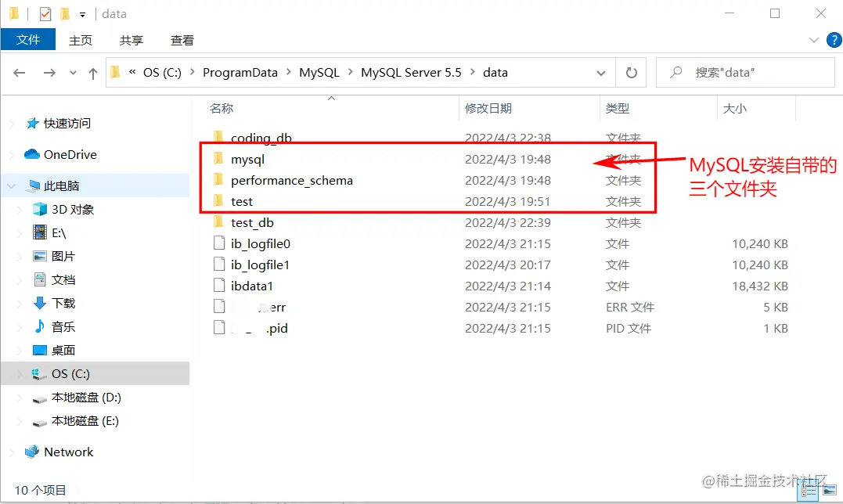Screen dimensions: 843x504
Task: Select 本地磁盘 (E:) in navigation pane
Action: (x=85, y=421)
